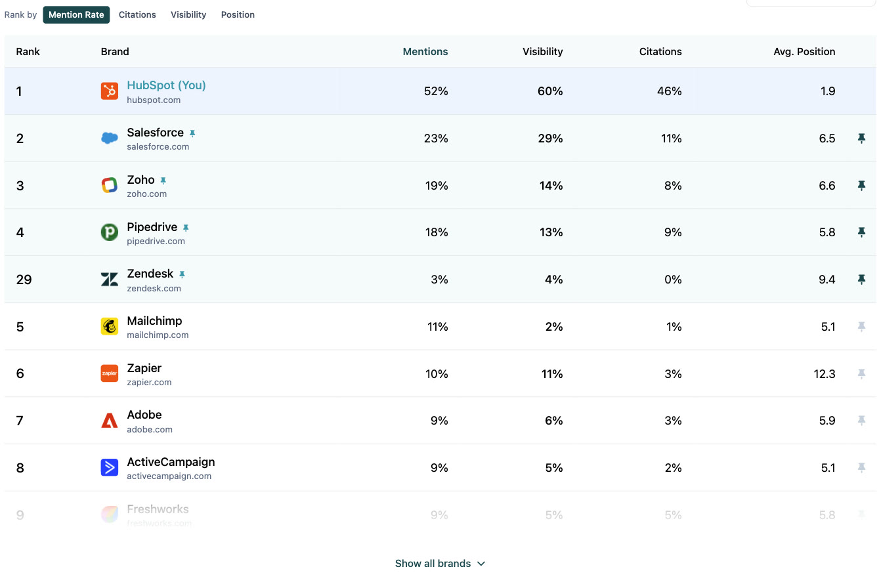
Task: Open HubSpot (You) brand link
Action: [x=166, y=85]
